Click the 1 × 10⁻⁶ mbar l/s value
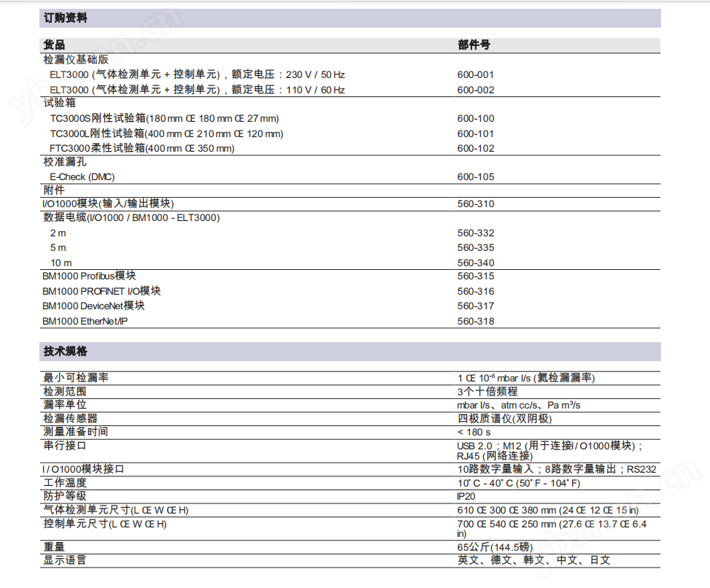Viewport: 710px width, 588px height. (x=525, y=378)
